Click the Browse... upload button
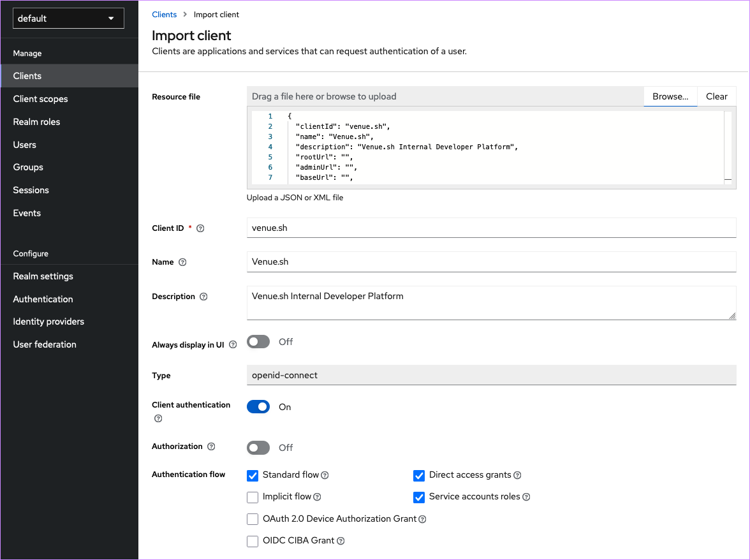 (x=670, y=96)
